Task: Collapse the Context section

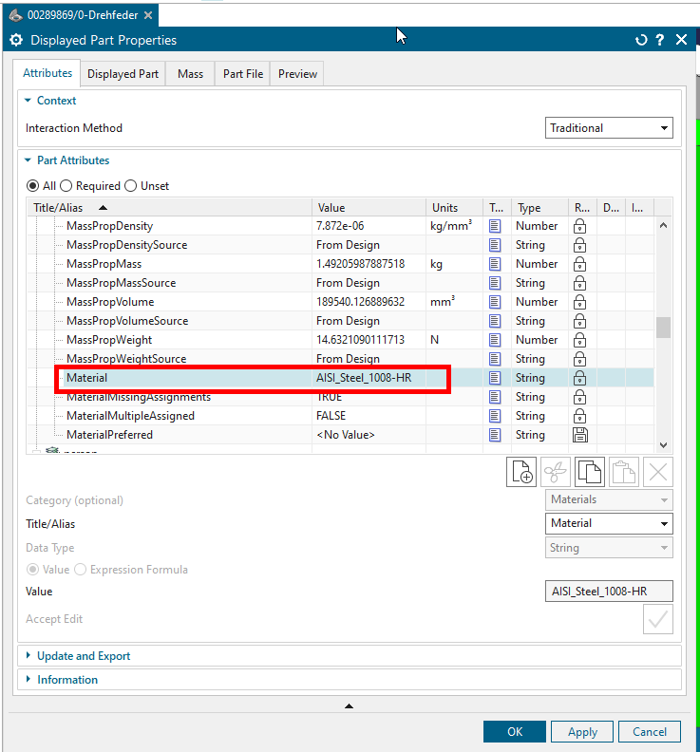Action: click(28, 101)
